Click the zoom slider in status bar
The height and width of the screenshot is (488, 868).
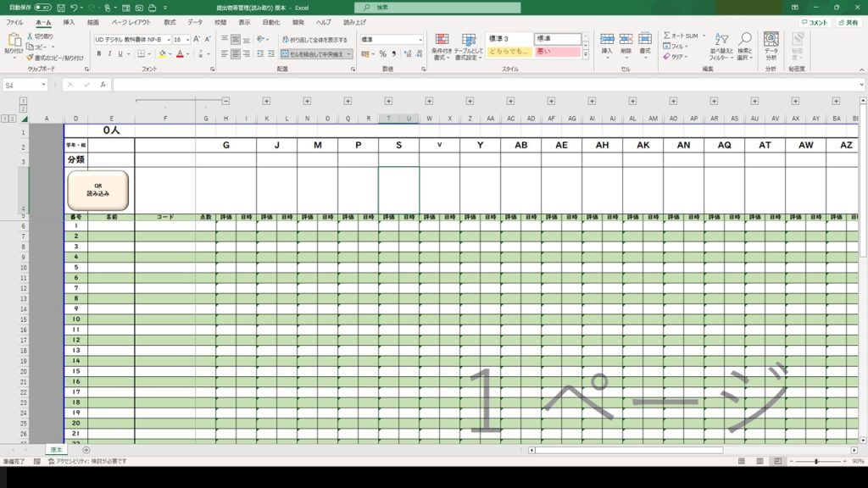815,461
